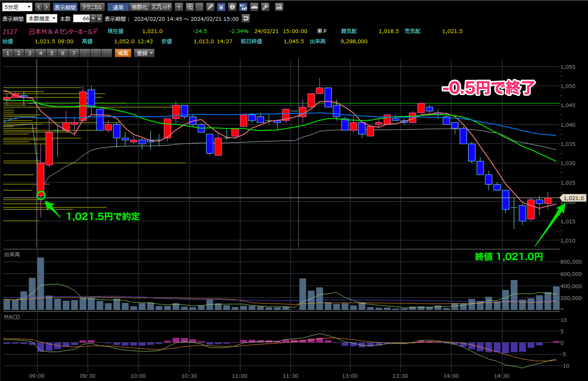The height and width of the screenshot is (381, 588).
Task: Print the chart using printer icon
Action: 279,7
